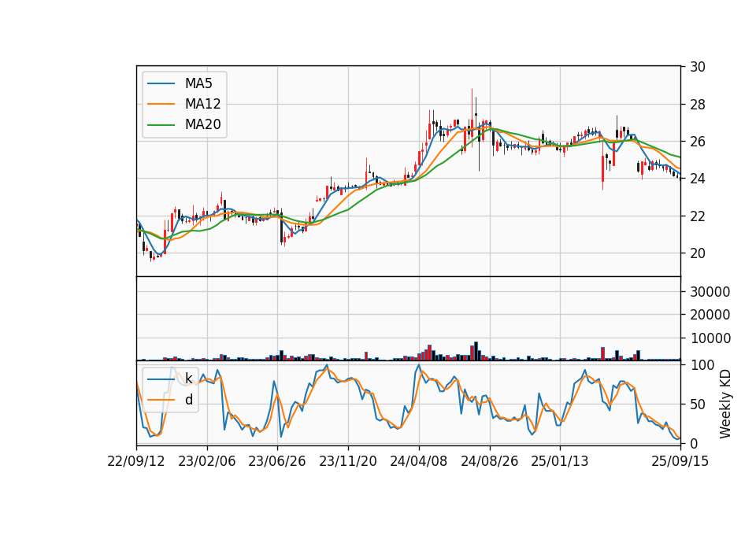Click the blue MA5 legend line swatch

pos(161,83)
